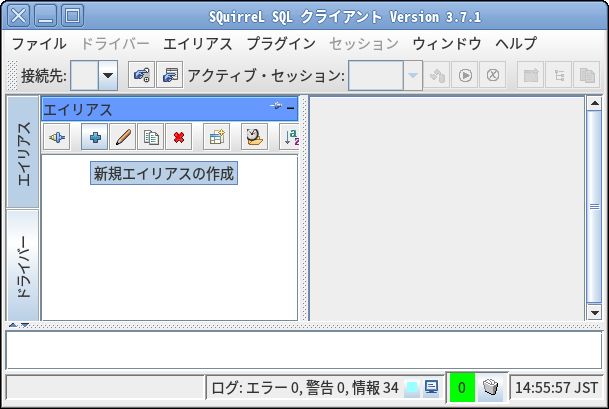Sort aliases alphabetically a-z icon
Viewport: 609px width, 409px height.
point(290,137)
